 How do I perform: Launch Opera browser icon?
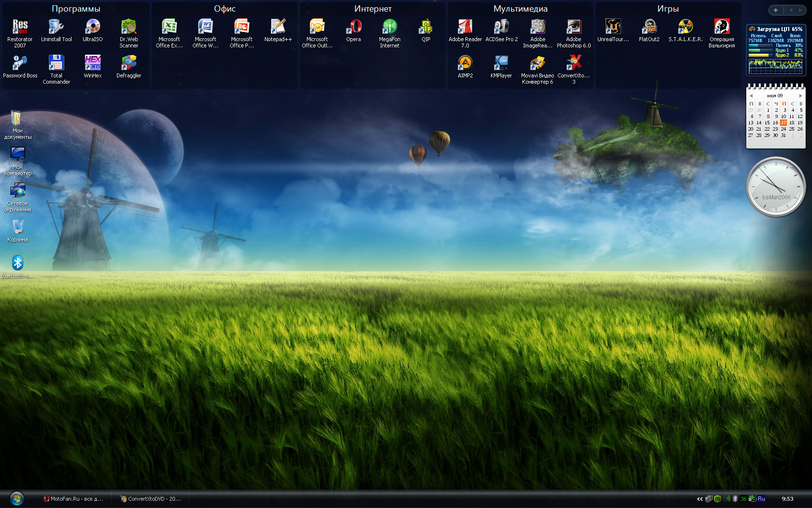coord(353,30)
